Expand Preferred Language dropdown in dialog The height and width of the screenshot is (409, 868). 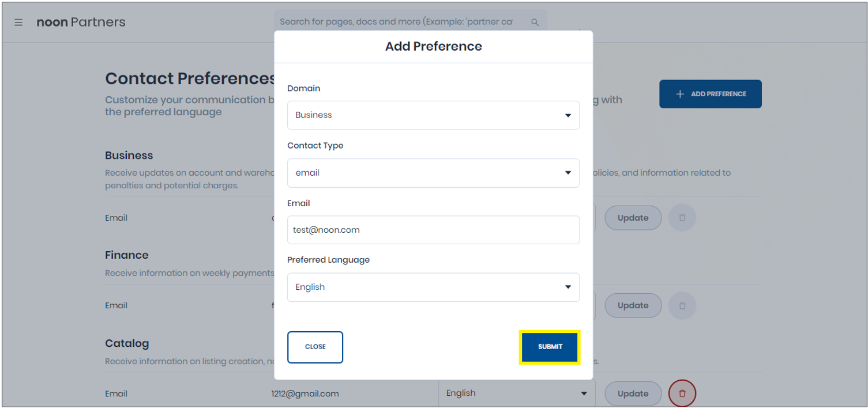[x=433, y=287]
